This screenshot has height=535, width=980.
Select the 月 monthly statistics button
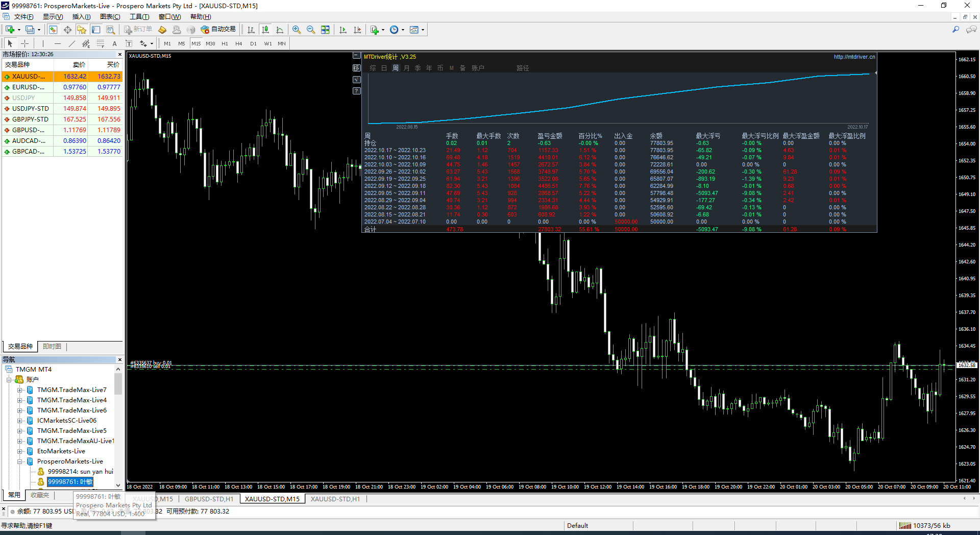(406, 68)
